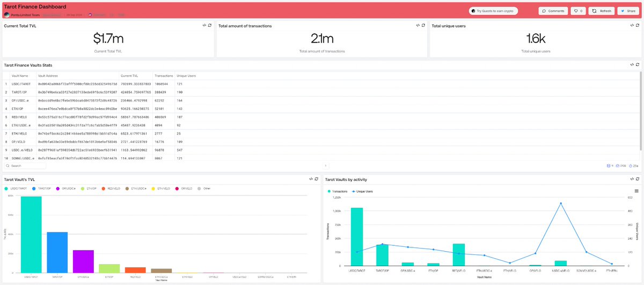Click the SONNE/USDC.e vault name cell
The image size is (644, 285).
point(22,159)
